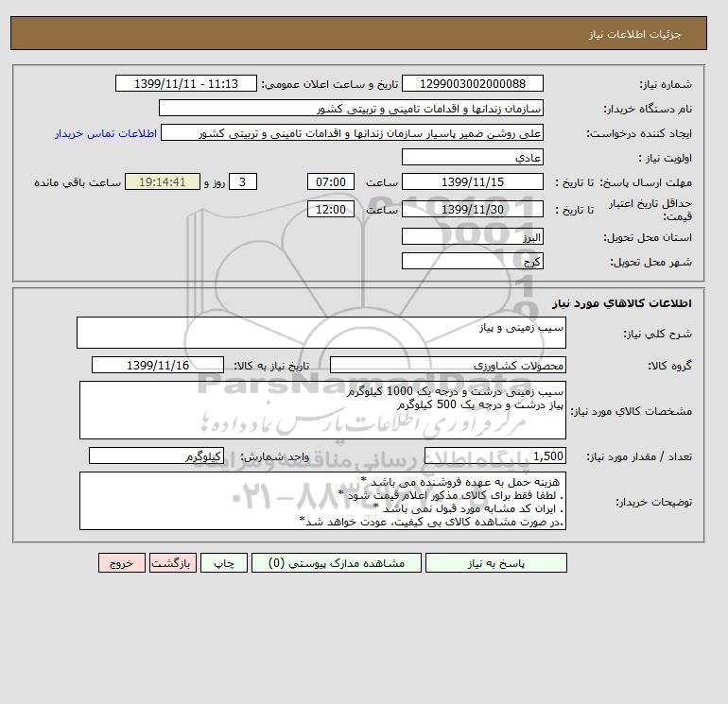The height and width of the screenshot is (704, 728).
Task: Click the validity time field 12:00
Action: click(x=331, y=209)
